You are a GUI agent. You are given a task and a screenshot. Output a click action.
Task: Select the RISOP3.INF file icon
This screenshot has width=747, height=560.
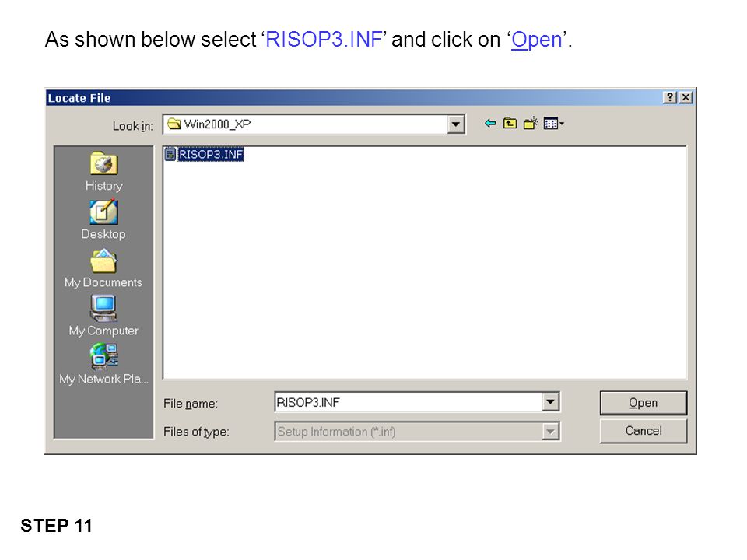click(x=170, y=154)
